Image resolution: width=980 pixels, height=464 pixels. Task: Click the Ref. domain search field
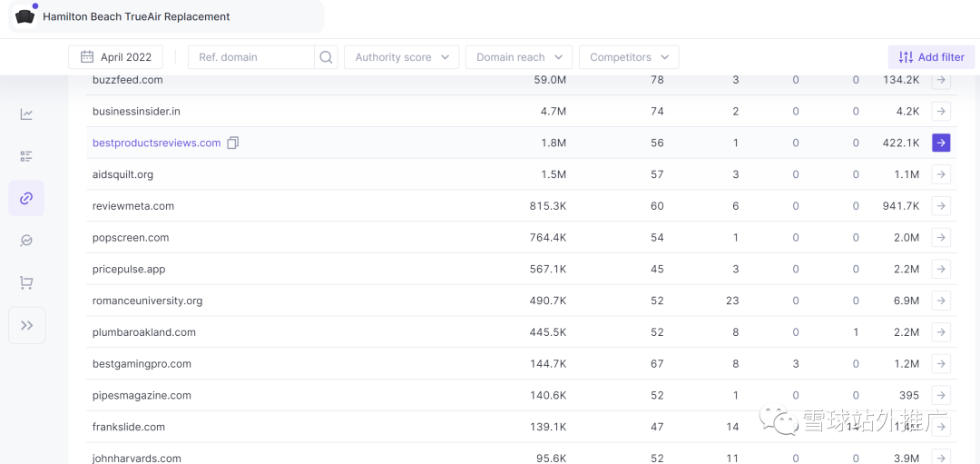(x=251, y=57)
